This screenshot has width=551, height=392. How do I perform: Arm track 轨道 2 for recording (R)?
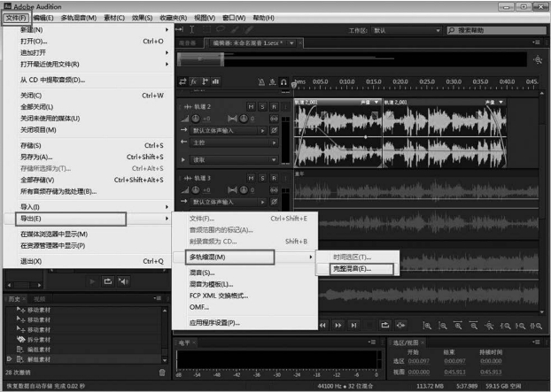pyautogui.click(x=275, y=107)
